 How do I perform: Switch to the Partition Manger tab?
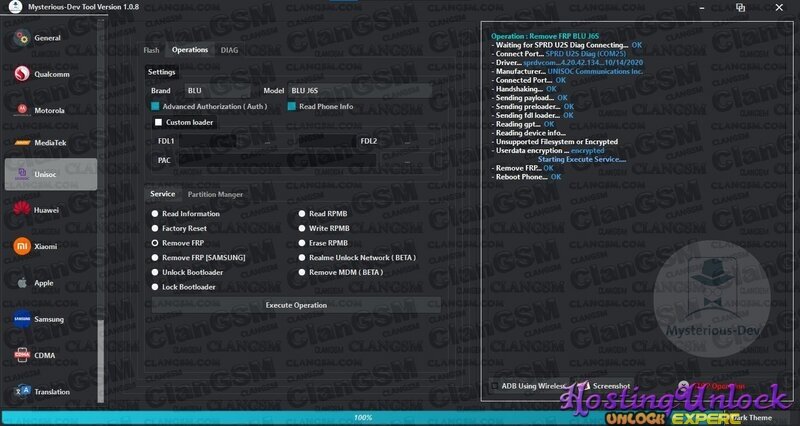click(215, 194)
